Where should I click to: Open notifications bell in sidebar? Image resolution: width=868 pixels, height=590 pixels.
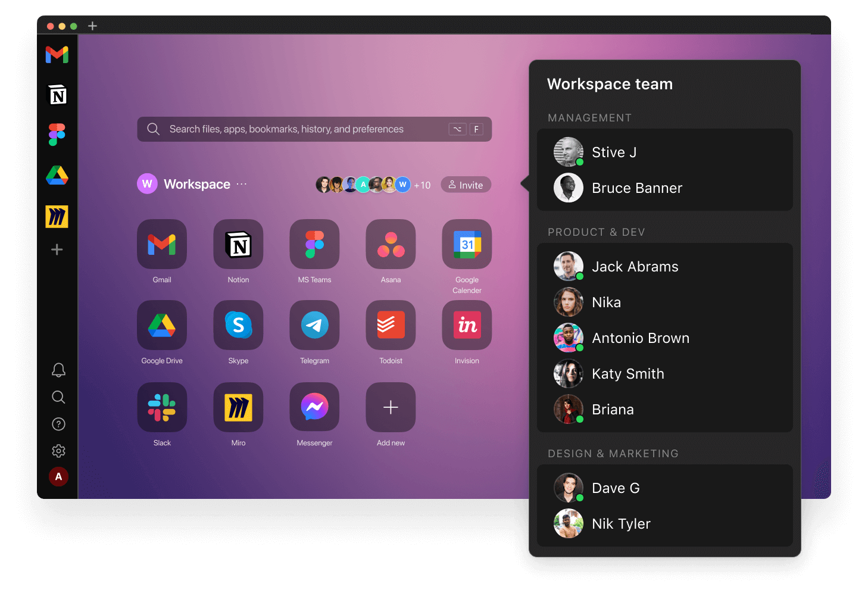(58, 370)
